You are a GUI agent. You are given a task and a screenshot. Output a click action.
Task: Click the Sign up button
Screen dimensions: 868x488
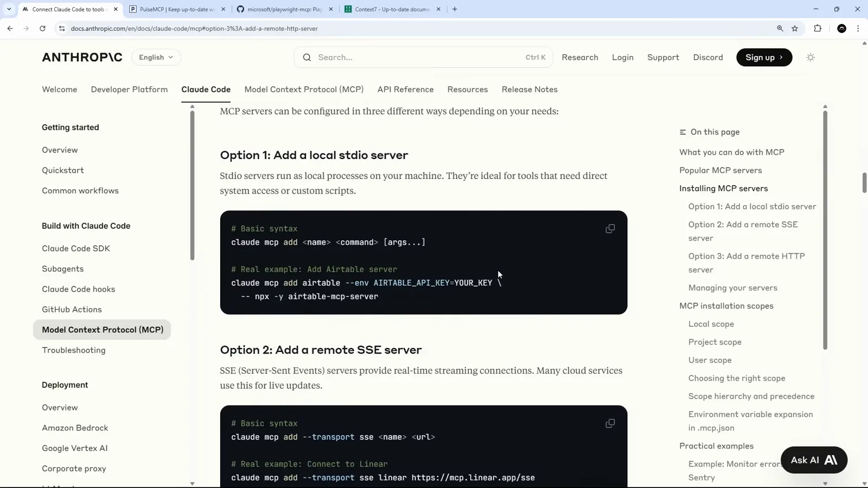[x=764, y=57]
